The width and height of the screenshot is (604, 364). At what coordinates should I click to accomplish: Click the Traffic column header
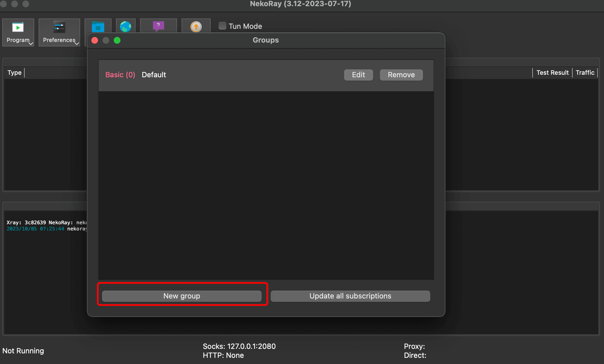pos(585,73)
